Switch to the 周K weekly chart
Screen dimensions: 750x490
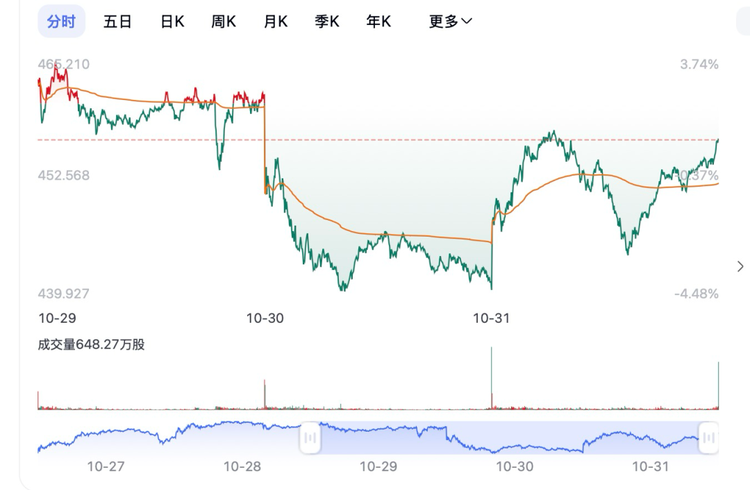click(x=223, y=21)
